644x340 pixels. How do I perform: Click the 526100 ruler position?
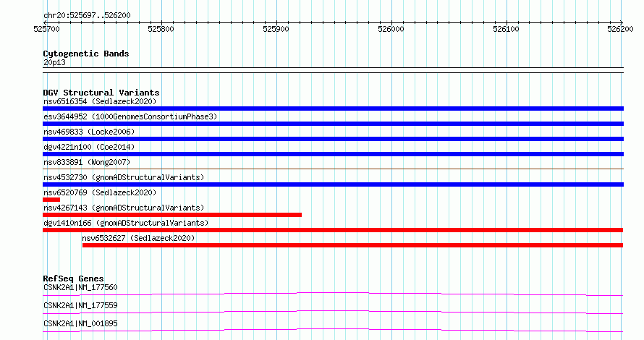[x=506, y=29]
